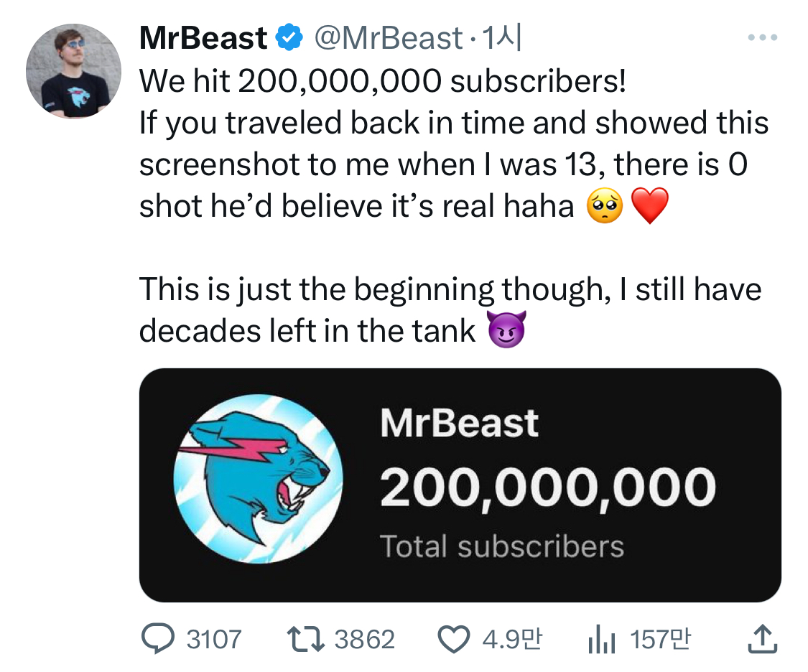Click the tweet timestamp next to handle
This screenshot has height=672, width=808.
pyautogui.click(x=503, y=38)
